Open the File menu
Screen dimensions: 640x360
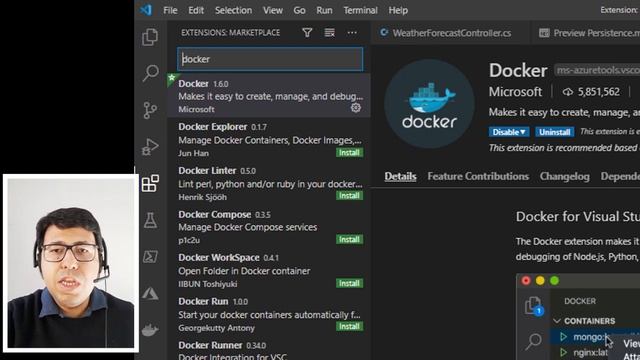[x=170, y=10]
